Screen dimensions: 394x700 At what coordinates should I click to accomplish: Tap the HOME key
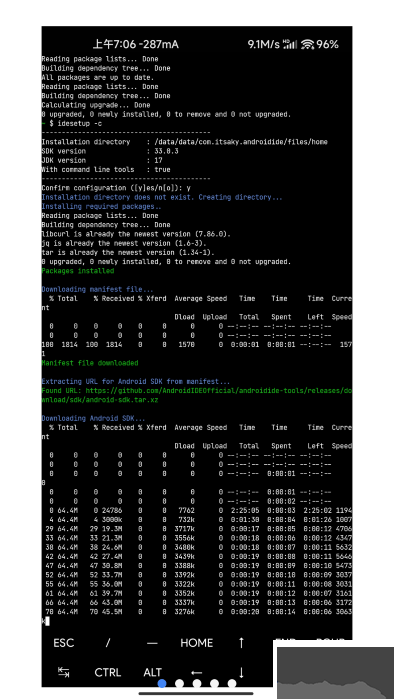pyautogui.click(x=197, y=643)
